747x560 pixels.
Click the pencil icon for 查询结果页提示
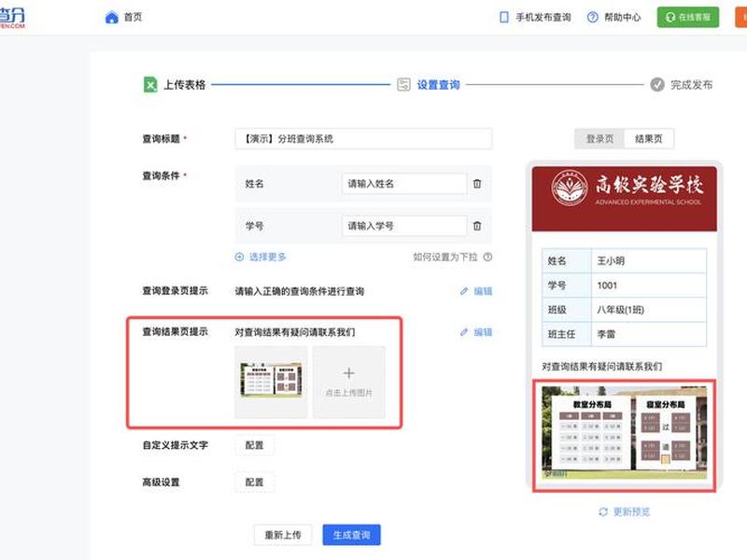coord(464,332)
